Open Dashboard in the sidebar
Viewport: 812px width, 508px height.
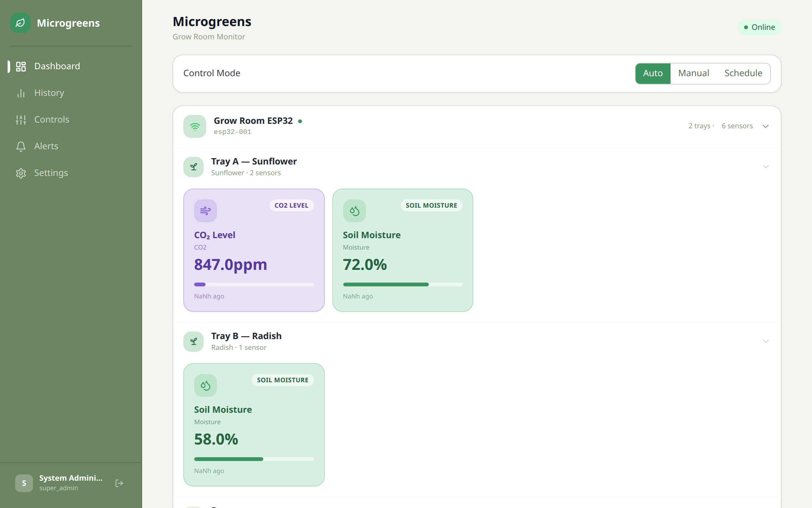[x=71, y=66]
